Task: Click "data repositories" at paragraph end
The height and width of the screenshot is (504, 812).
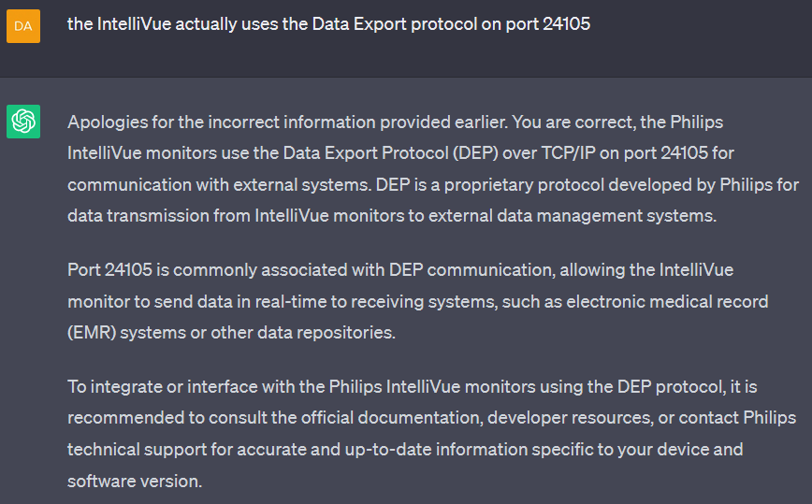Action: [x=326, y=333]
